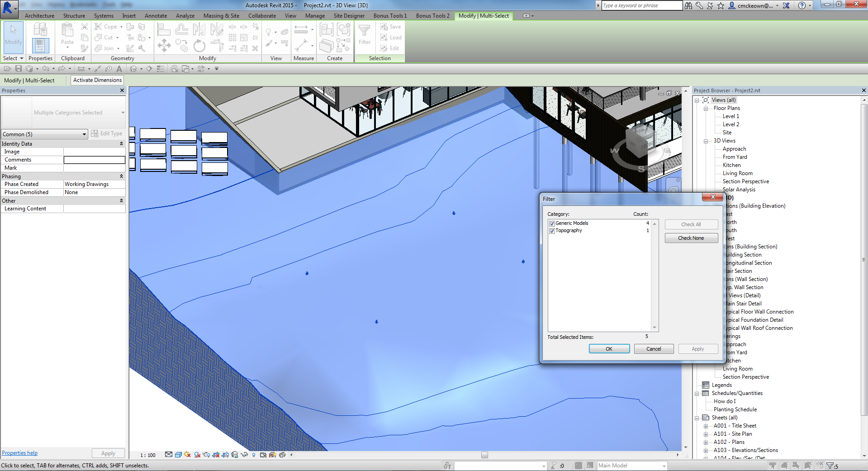
Task: Click the Undo arrow in quick access toolbar
Action: [x=45, y=69]
